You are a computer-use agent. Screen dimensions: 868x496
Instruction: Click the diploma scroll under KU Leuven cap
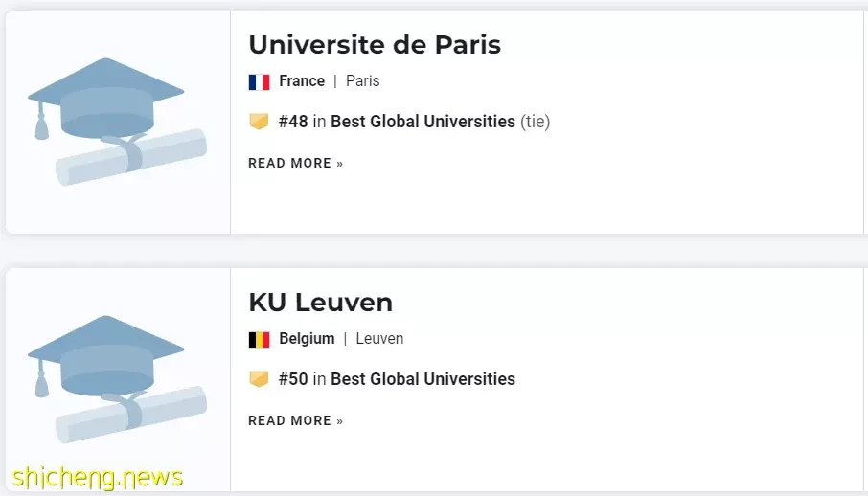(x=131, y=415)
